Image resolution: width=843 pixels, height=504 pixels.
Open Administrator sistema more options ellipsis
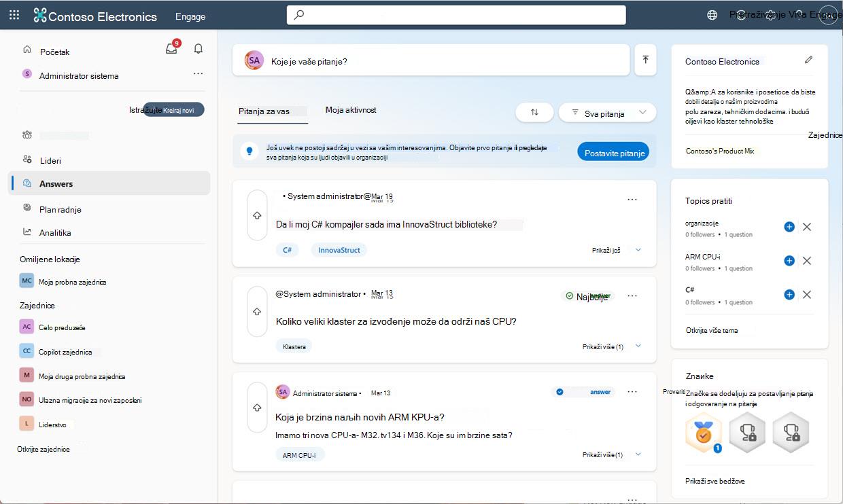tap(198, 73)
